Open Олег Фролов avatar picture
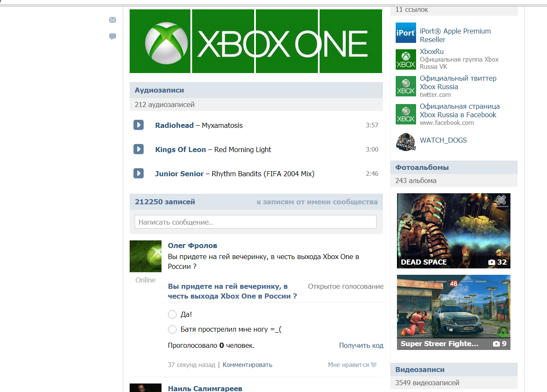This screenshot has height=392, width=547. [x=145, y=256]
